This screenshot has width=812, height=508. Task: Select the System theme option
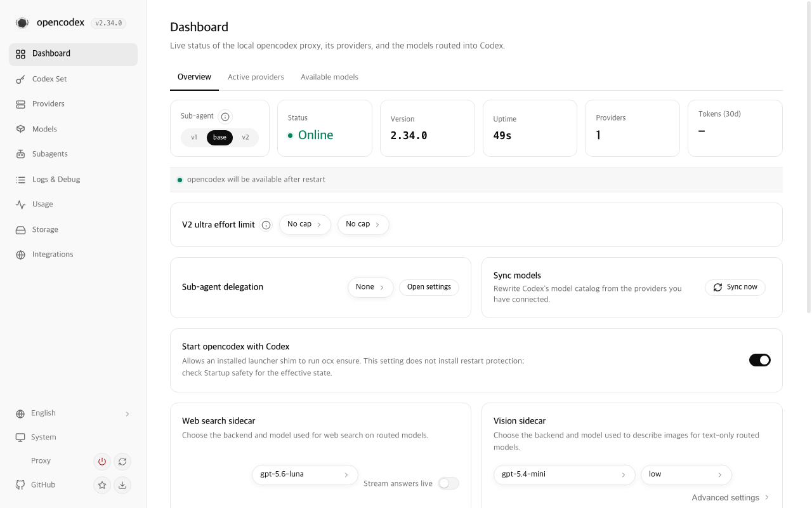[73, 438]
